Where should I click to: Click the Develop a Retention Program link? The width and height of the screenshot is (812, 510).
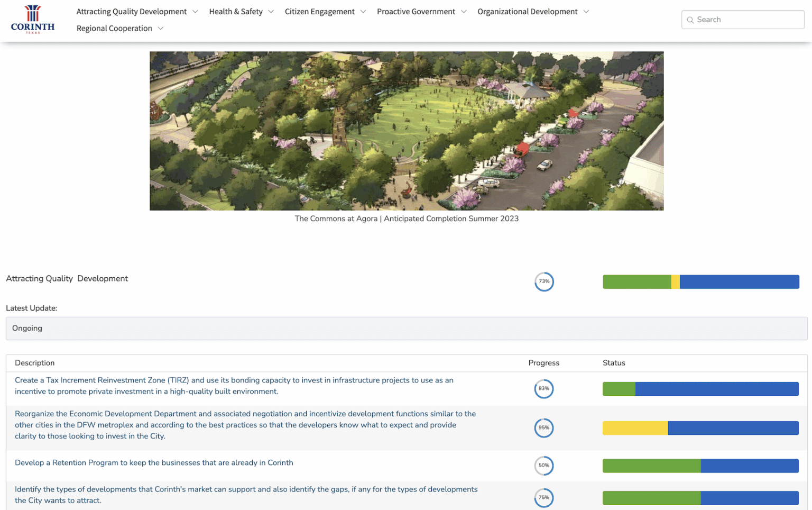tap(154, 462)
